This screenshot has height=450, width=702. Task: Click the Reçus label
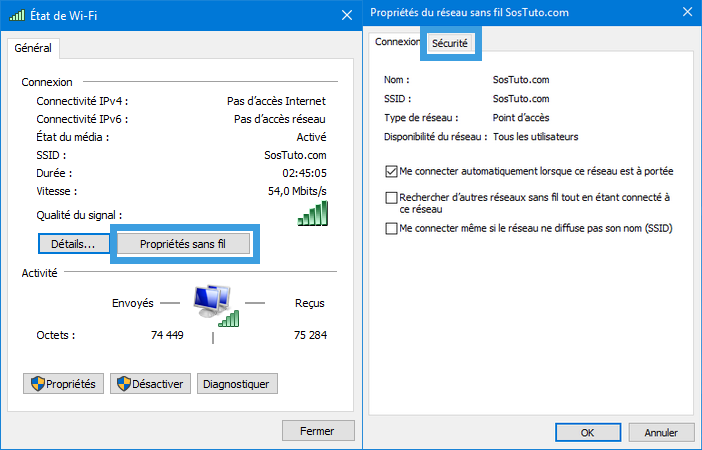coord(309,303)
